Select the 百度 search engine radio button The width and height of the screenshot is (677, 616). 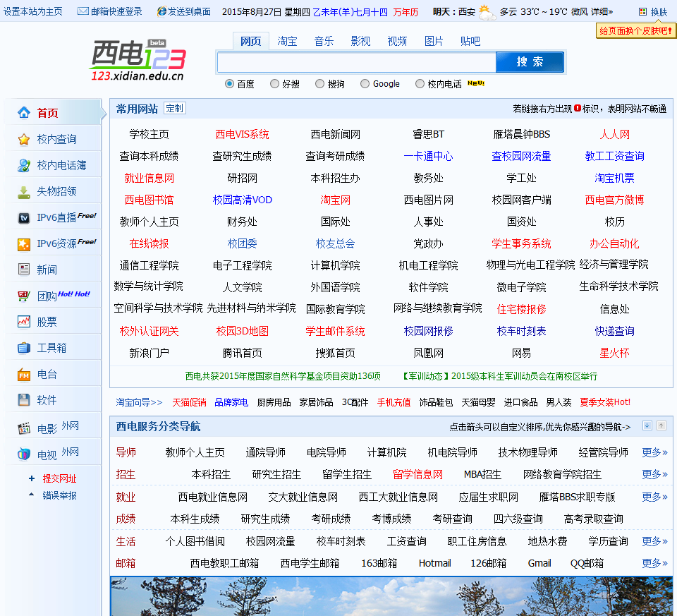tap(230, 84)
